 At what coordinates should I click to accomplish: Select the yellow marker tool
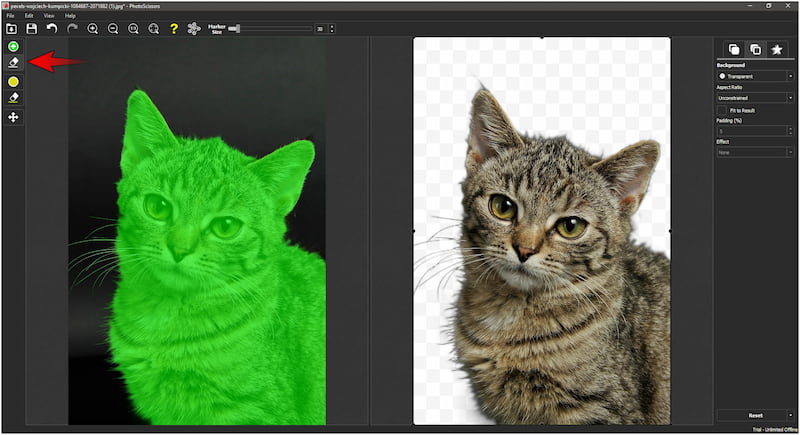(13, 81)
